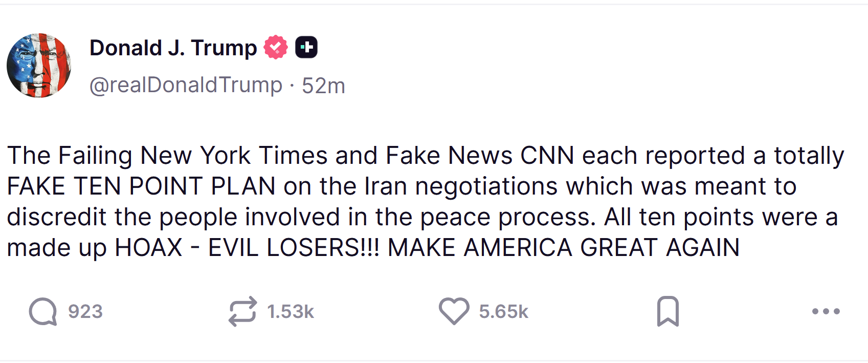Image resolution: width=868 pixels, height=363 pixels.
Task: Click the 52m post timestamp
Action: (323, 86)
